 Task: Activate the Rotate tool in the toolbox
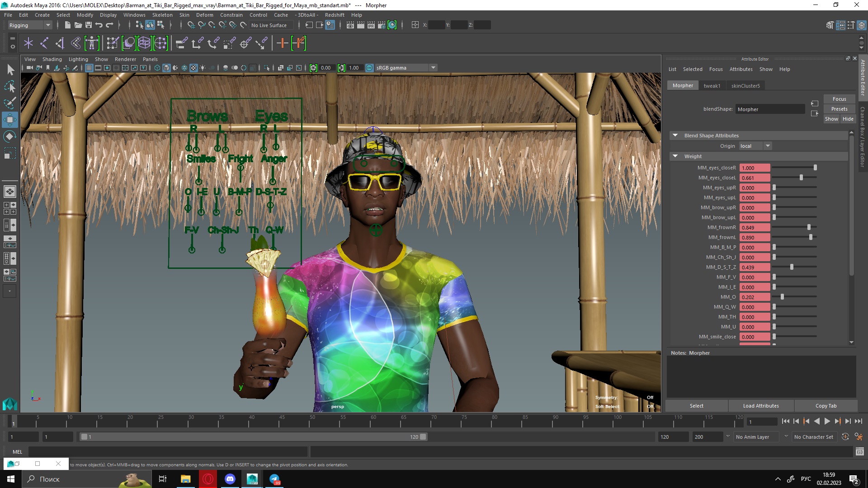10,136
